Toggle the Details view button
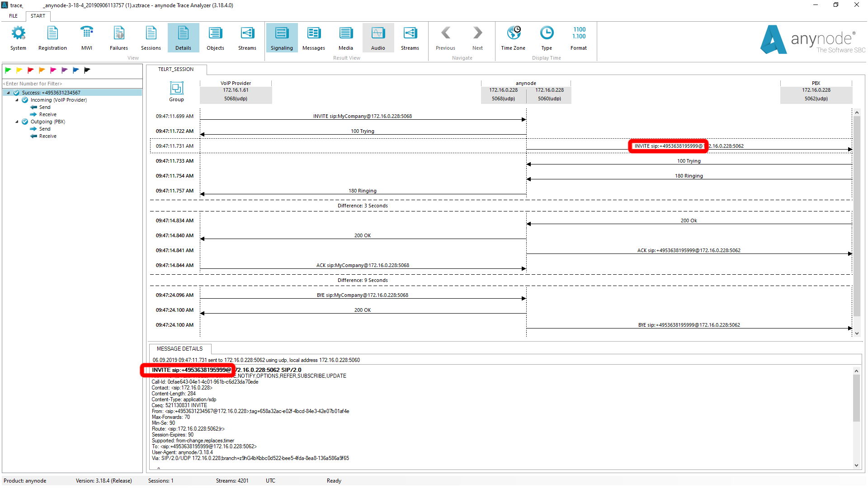Screen dimensions: 868x488 (183, 38)
